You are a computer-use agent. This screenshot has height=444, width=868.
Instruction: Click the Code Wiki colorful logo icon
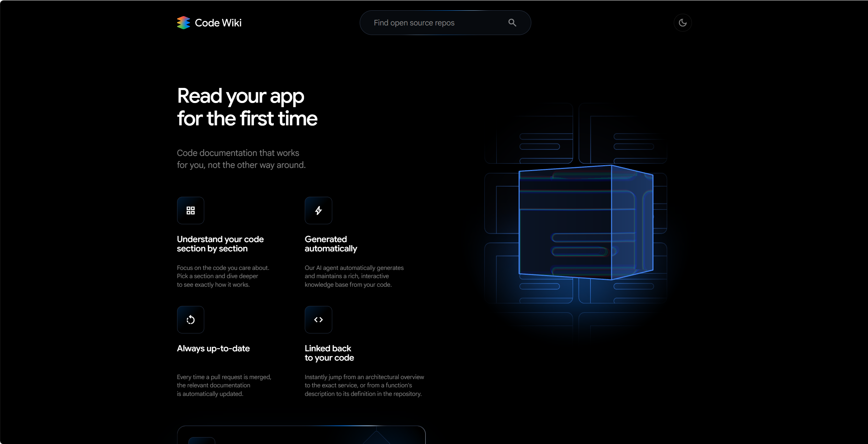click(x=183, y=23)
